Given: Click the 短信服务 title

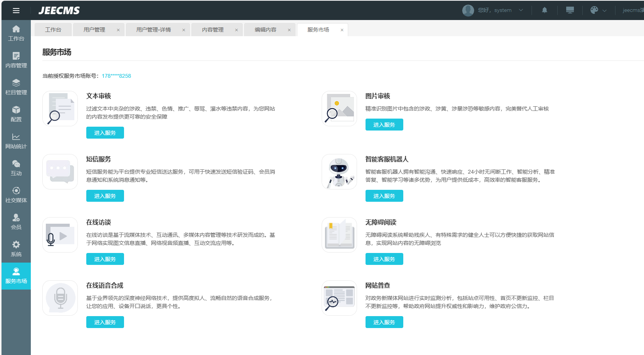Looking at the screenshot, I should pos(99,159).
